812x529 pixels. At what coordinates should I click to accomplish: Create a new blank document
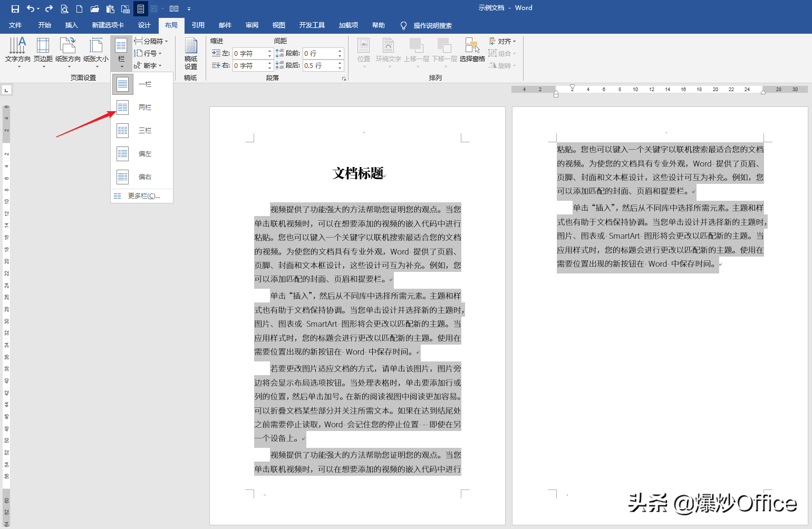click(80, 8)
